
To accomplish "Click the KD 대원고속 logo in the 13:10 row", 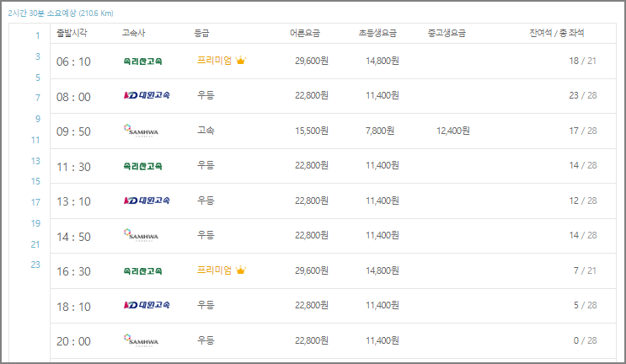I will [147, 201].
